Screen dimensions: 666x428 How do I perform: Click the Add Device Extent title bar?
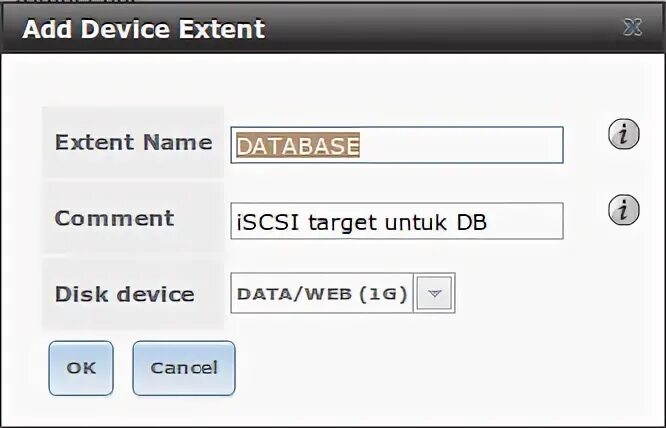coord(333,28)
